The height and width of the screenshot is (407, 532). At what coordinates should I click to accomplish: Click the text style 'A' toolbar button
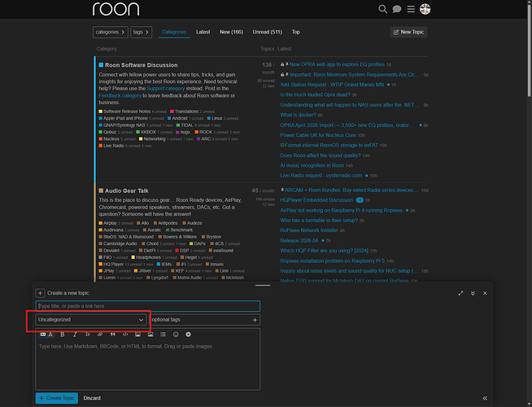coord(50,335)
